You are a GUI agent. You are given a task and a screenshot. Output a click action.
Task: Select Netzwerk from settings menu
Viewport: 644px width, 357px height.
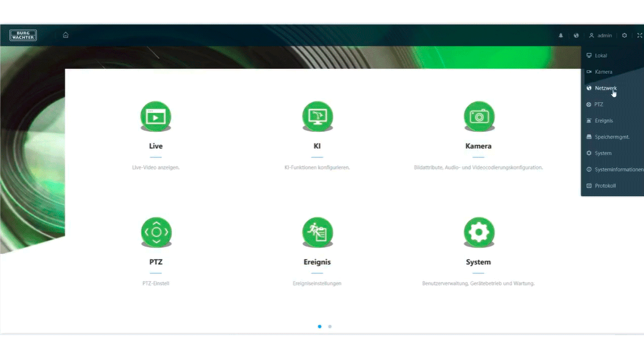605,88
